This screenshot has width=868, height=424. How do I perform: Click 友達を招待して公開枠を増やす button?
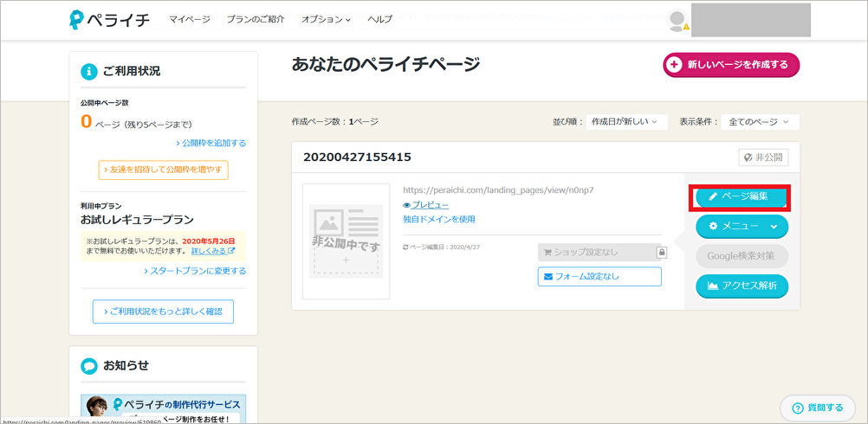tap(164, 170)
